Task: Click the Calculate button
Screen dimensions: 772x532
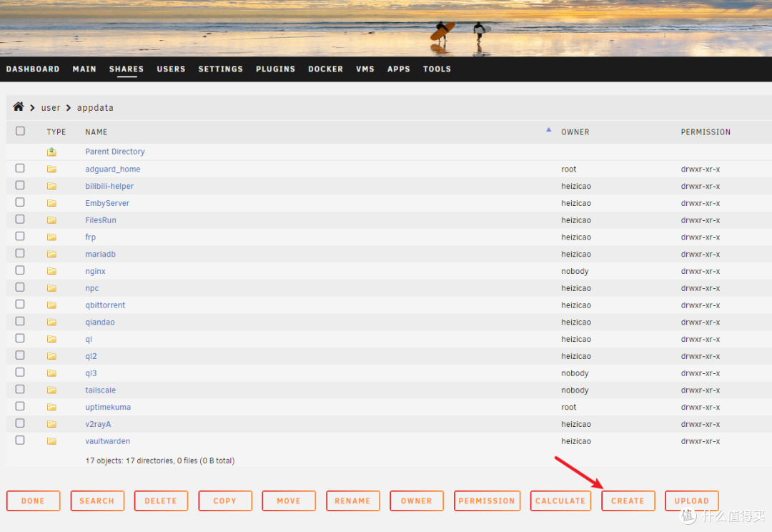Action: tap(561, 501)
